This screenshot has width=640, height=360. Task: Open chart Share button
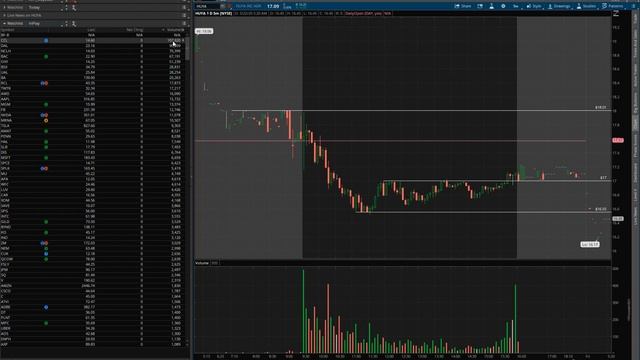click(x=463, y=6)
